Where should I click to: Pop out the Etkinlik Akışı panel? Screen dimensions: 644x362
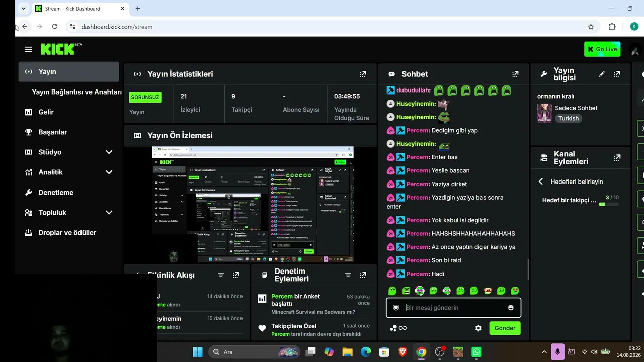pos(236,275)
